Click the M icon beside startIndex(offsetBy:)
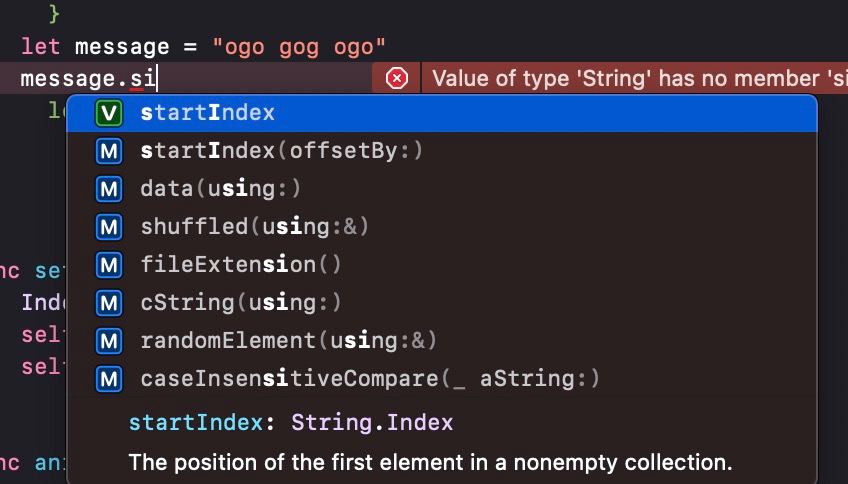The width and height of the screenshot is (848, 484). [109, 151]
